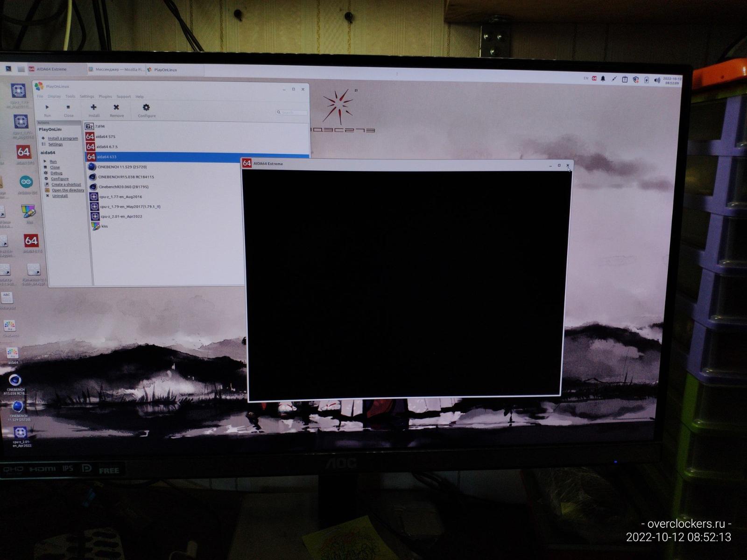
Task: Click the date and time clock in the panel
Action: click(672, 80)
